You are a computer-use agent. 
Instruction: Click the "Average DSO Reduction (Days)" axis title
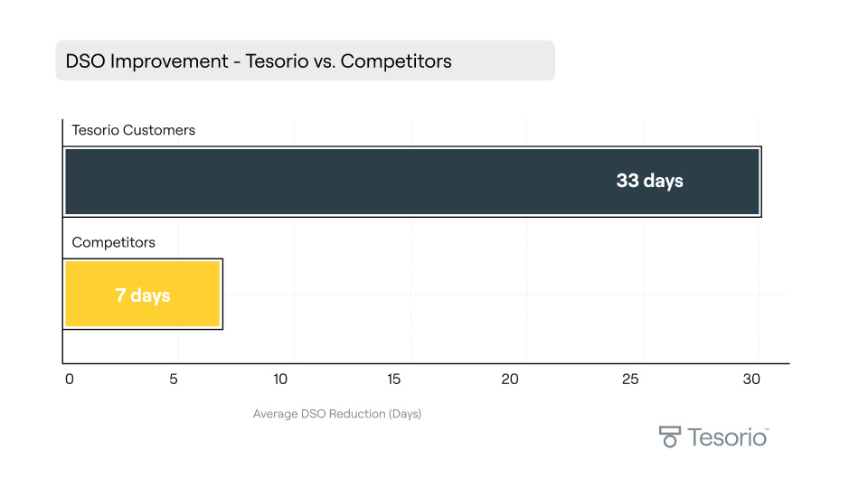[337, 414]
